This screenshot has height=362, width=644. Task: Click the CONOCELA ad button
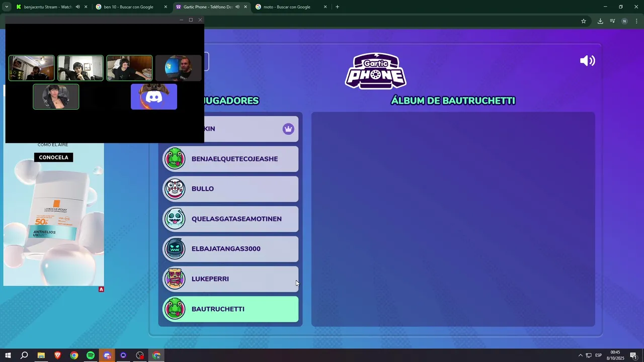pos(53,157)
